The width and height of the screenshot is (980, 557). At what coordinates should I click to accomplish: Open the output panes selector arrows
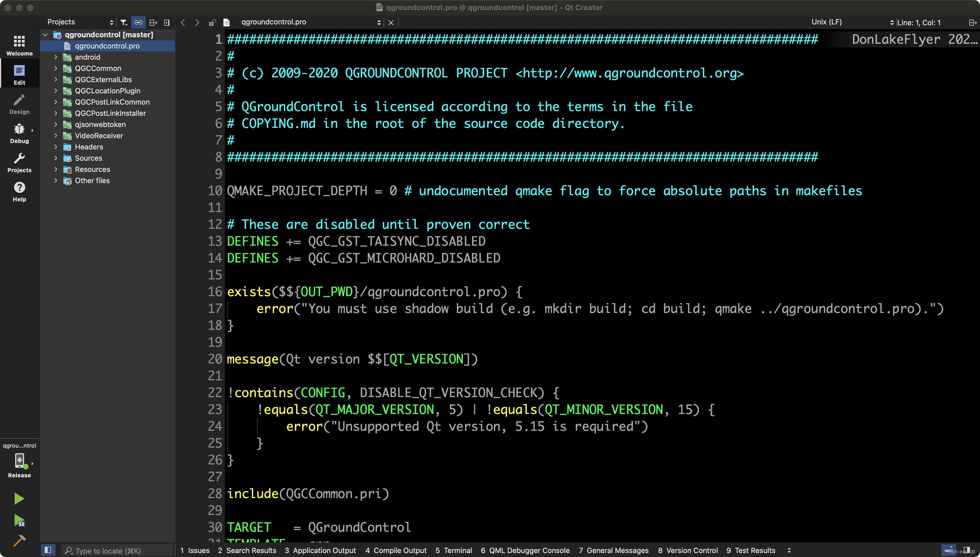(789, 550)
